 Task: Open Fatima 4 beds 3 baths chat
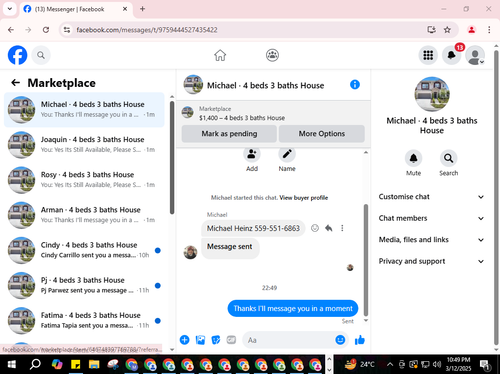point(84,321)
